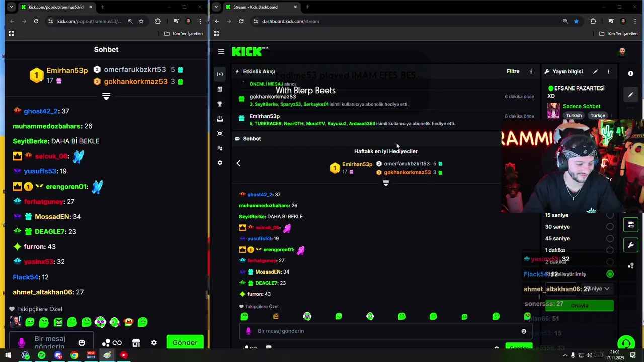Reload the dashboard.kick.com page
The image size is (644, 362).
click(x=241, y=21)
